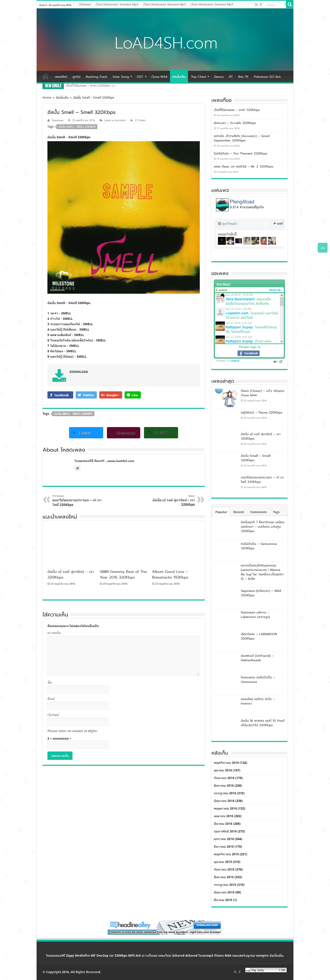Focus the comment text area

point(124,656)
